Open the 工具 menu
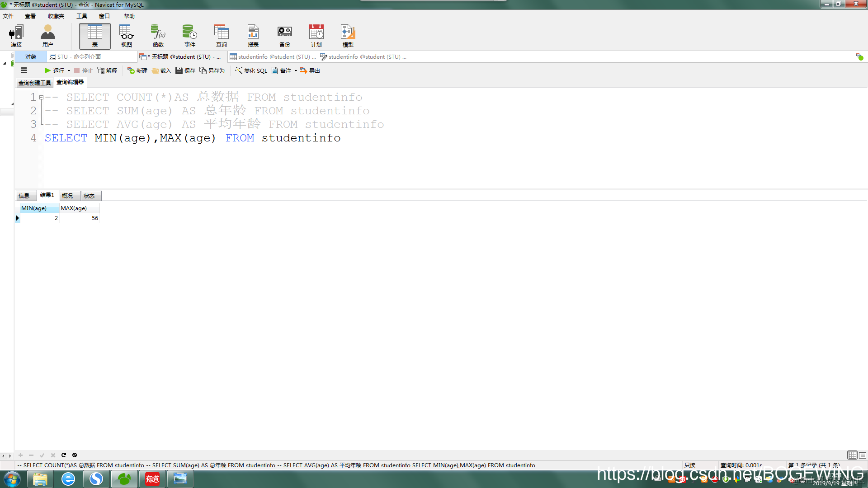The image size is (868, 488). pyautogui.click(x=82, y=16)
